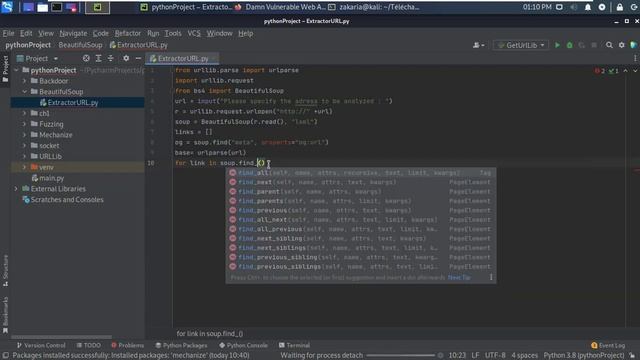Open the user account icon
This screenshot has width=640, height=360.
[x=478, y=45]
